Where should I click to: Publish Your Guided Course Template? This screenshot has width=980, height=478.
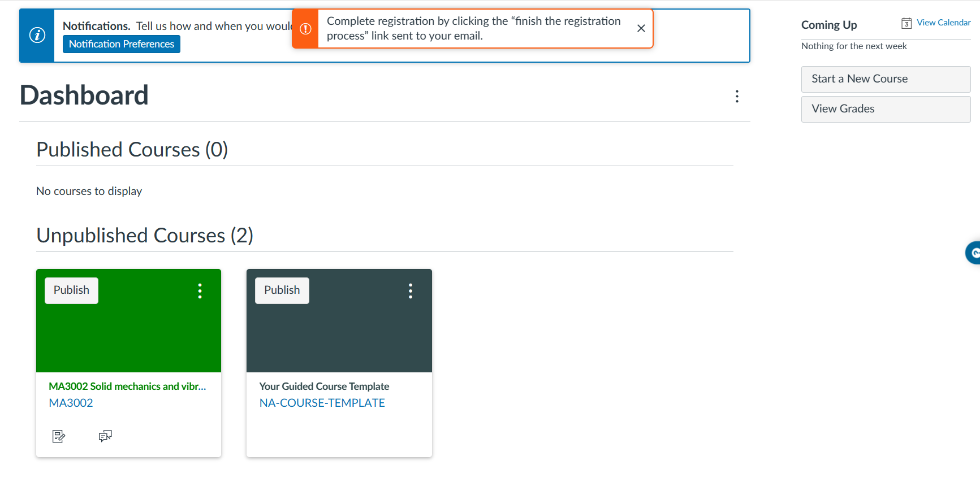[x=282, y=290]
